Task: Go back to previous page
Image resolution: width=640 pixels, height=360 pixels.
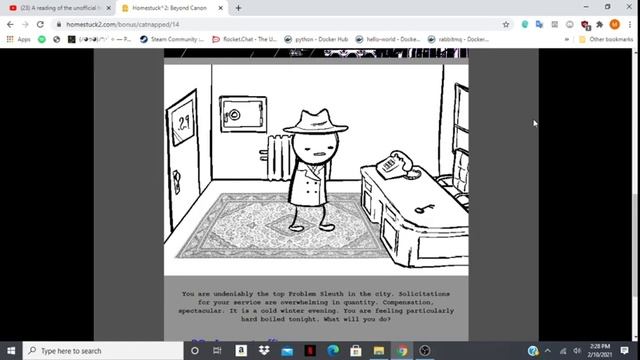Action: (x=10, y=24)
